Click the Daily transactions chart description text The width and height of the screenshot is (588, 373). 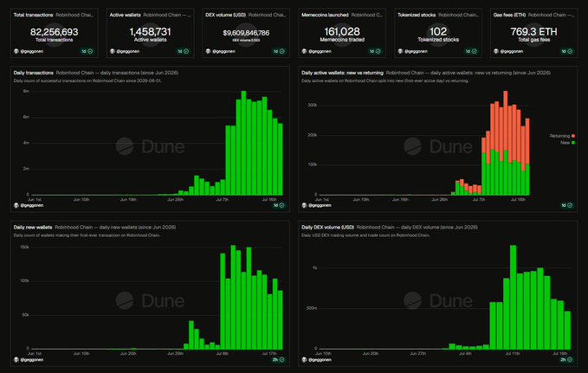(x=87, y=80)
